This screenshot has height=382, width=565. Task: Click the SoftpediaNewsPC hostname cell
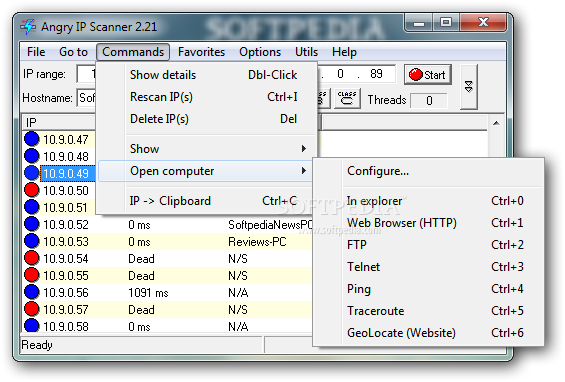(270, 225)
